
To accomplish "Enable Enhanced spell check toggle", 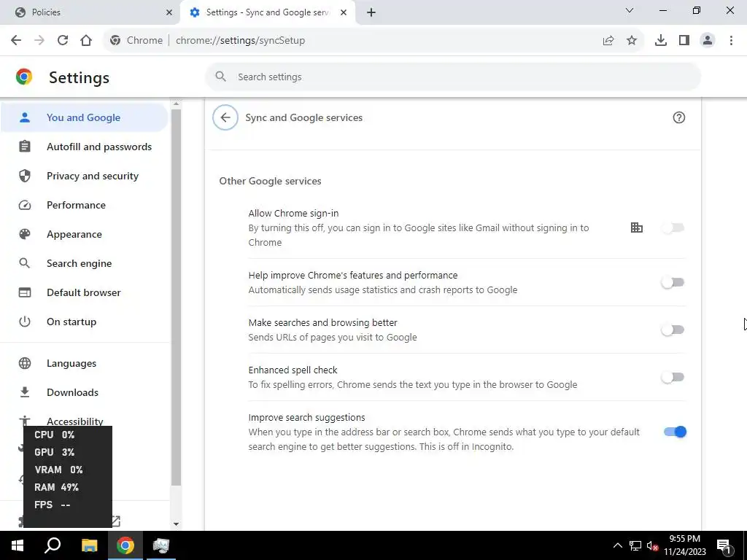I will tap(673, 377).
